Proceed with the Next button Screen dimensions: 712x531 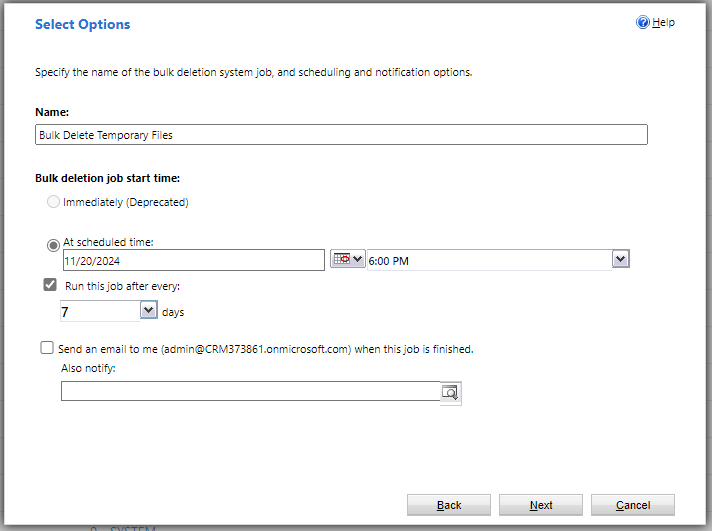[541, 505]
